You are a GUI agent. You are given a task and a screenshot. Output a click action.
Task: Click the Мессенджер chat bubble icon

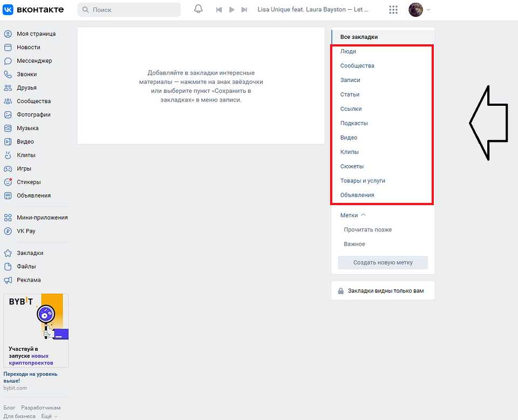click(x=8, y=61)
